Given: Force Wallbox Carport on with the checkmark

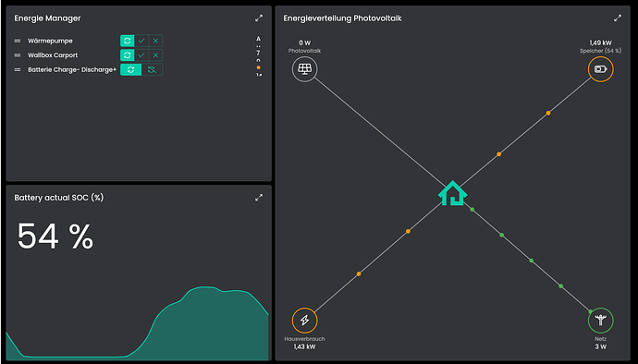Looking at the screenshot, I should pos(141,55).
